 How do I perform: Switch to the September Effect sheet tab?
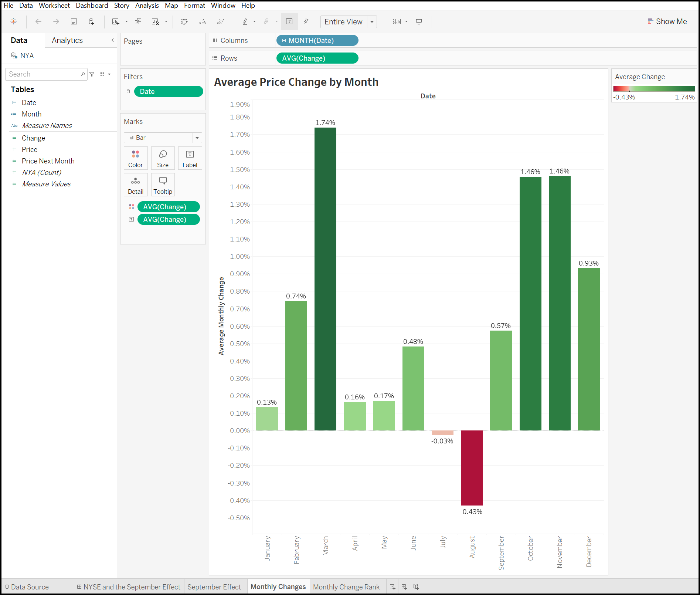point(214,587)
